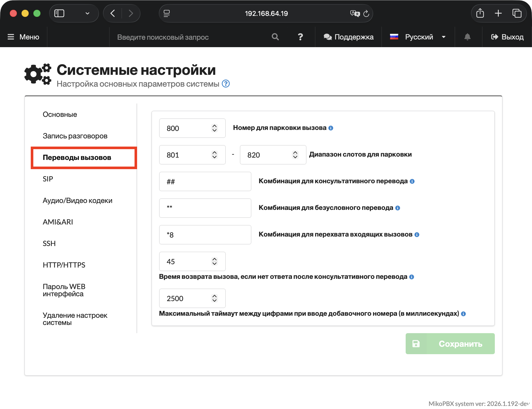Open the Меню hamburger menu
532x409 pixels.
(x=23, y=37)
